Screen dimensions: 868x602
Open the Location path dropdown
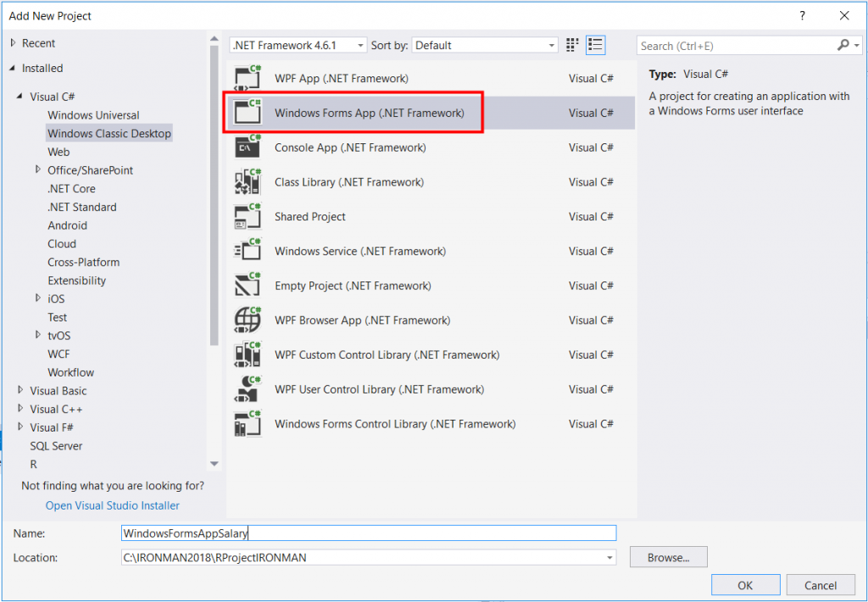(x=609, y=558)
